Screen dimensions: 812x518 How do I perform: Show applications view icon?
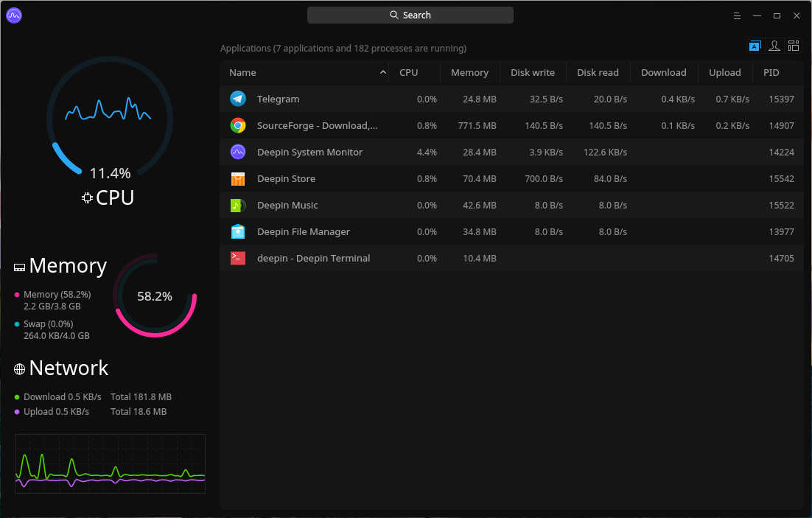pyautogui.click(x=755, y=46)
